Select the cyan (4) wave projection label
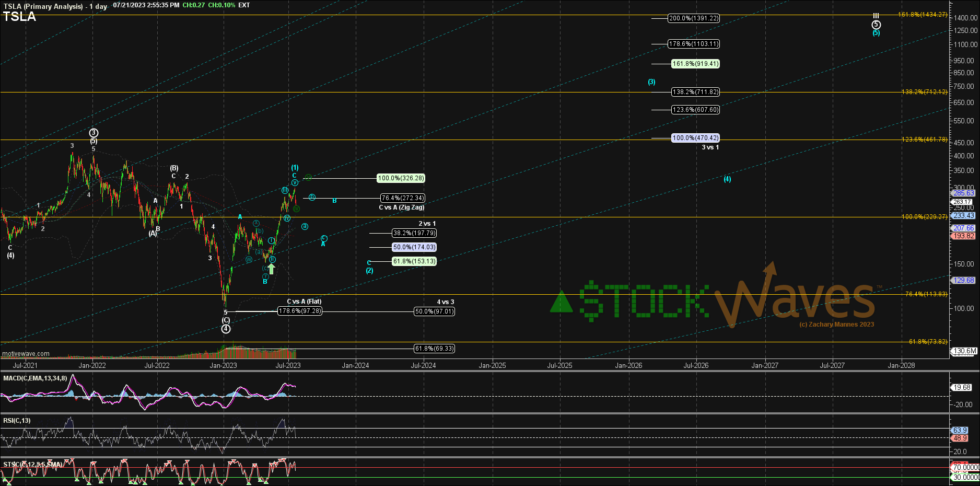The width and height of the screenshot is (980, 486). tap(727, 179)
